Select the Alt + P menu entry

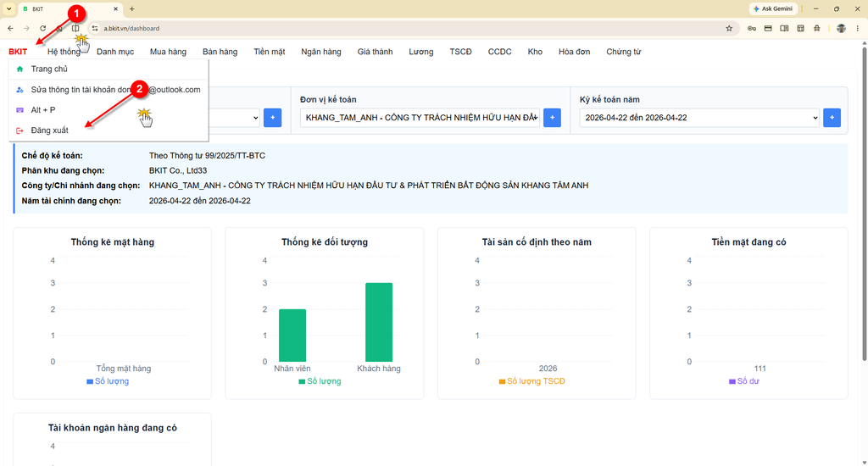pyautogui.click(x=108, y=110)
